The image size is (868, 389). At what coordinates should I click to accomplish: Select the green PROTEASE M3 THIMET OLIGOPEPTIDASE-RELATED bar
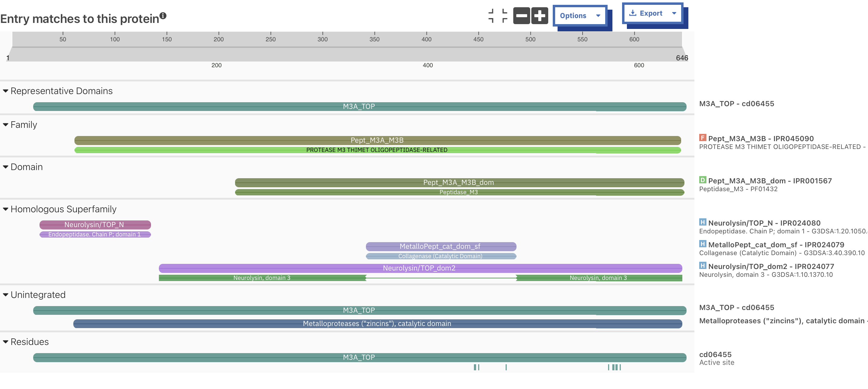(x=377, y=150)
